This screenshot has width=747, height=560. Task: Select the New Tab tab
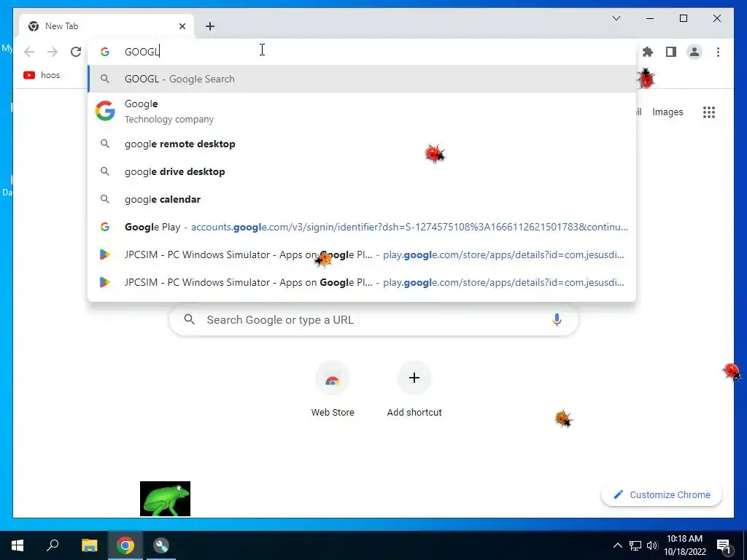click(x=106, y=26)
